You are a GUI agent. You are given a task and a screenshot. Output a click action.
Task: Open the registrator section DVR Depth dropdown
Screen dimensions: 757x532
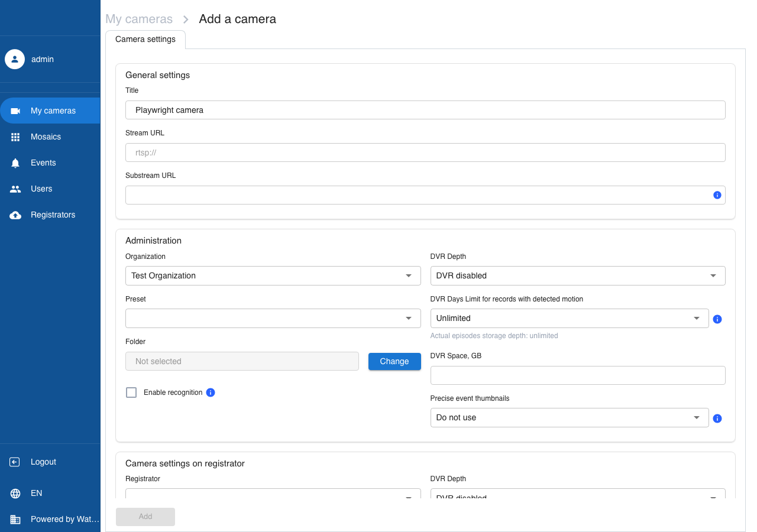click(x=578, y=494)
